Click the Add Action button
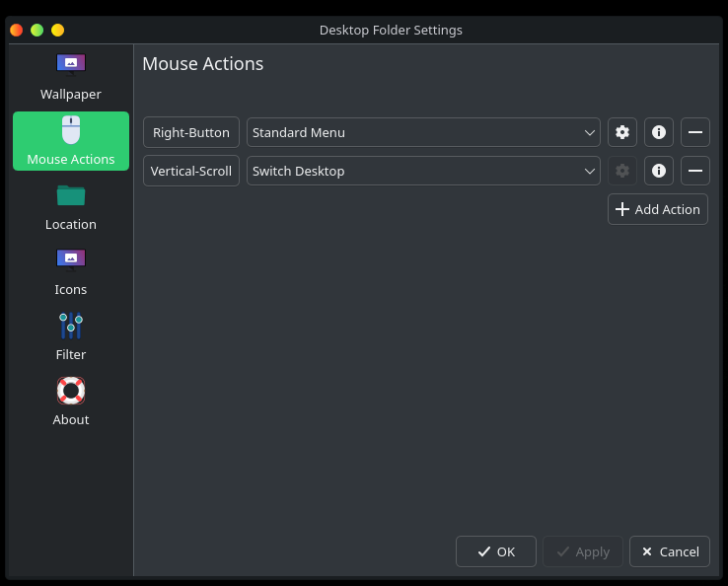The height and width of the screenshot is (586, 728). point(657,209)
